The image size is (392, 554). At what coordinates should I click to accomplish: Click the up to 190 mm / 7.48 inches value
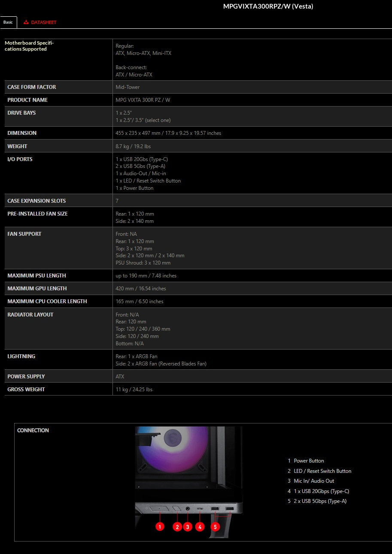point(146,276)
